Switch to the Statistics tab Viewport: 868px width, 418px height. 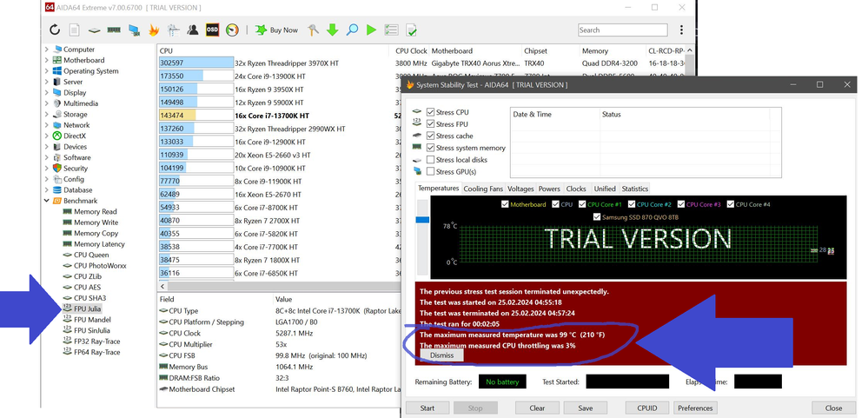[x=634, y=189]
